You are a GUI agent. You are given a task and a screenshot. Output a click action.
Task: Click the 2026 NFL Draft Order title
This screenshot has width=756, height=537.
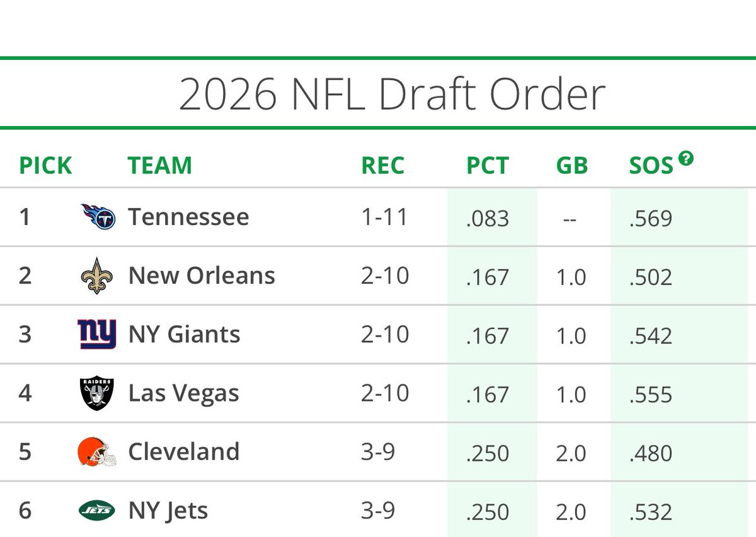click(392, 95)
